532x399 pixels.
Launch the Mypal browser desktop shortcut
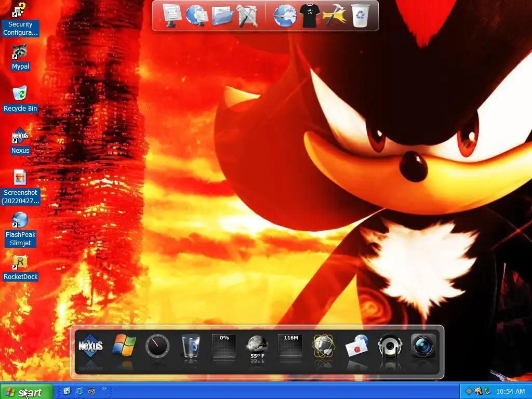pyautogui.click(x=20, y=57)
